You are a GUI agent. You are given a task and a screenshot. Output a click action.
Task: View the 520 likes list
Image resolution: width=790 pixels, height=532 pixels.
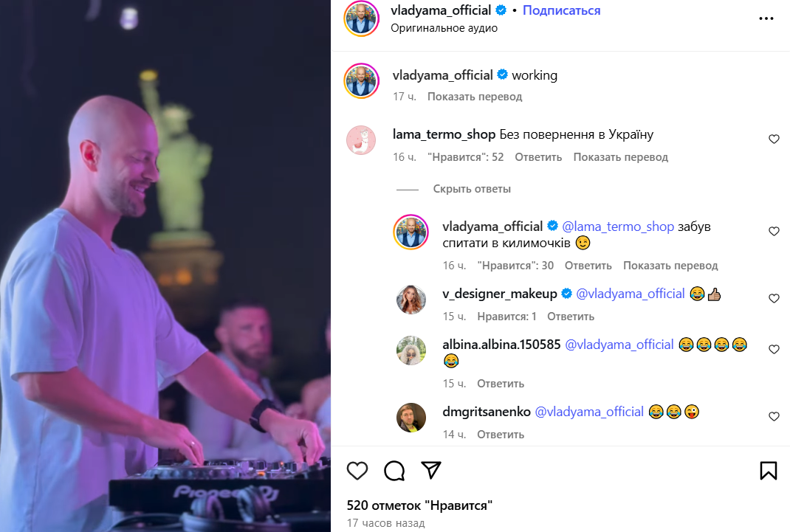(419, 505)
